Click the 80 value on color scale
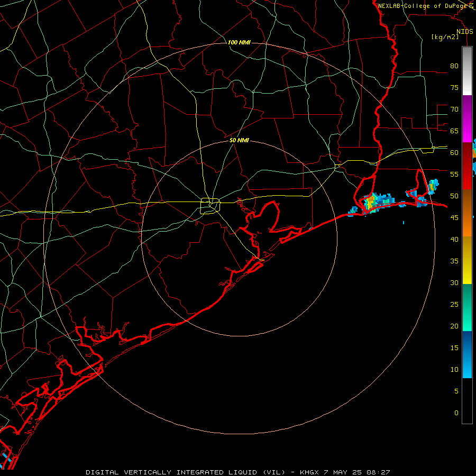 (454, 66)
